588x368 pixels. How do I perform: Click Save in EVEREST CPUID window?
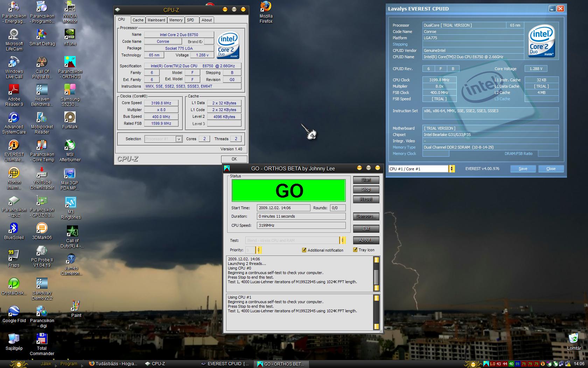(523, 169)
